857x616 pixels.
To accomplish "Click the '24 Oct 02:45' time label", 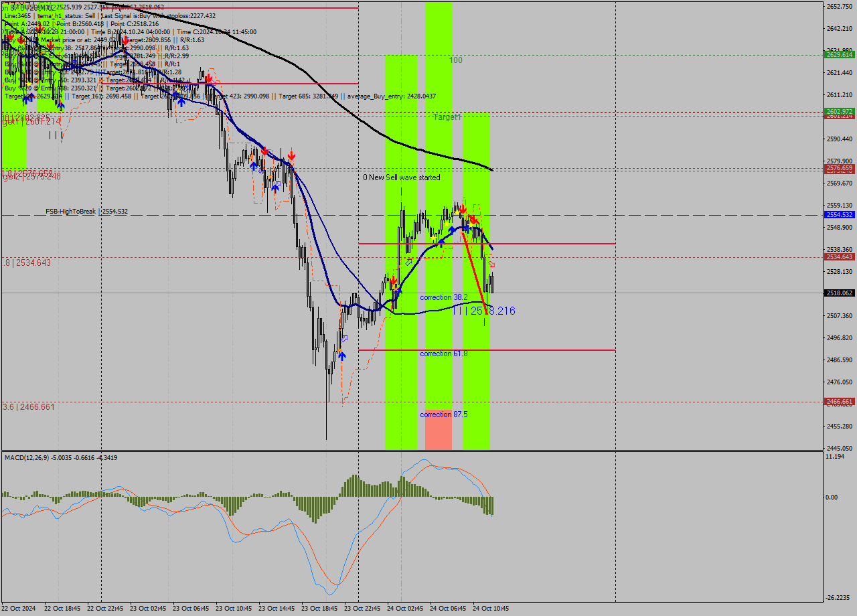I will coord(404,609).
